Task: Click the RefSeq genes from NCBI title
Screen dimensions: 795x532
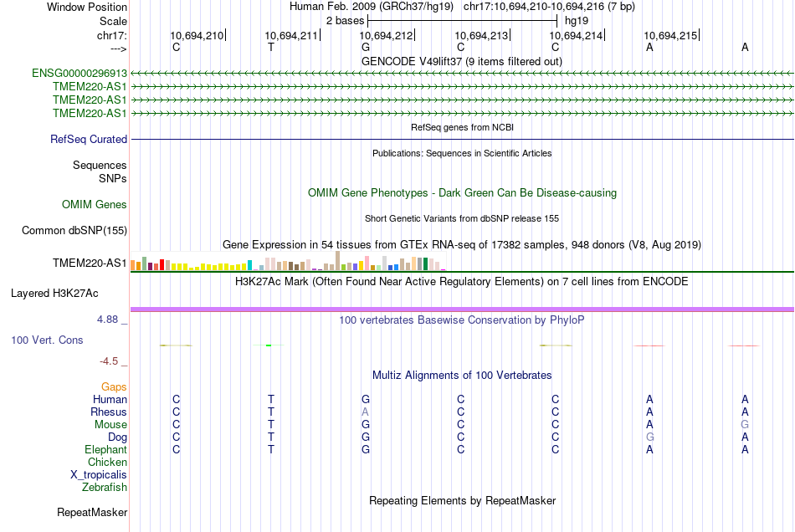Action: [x=463, y=128]
